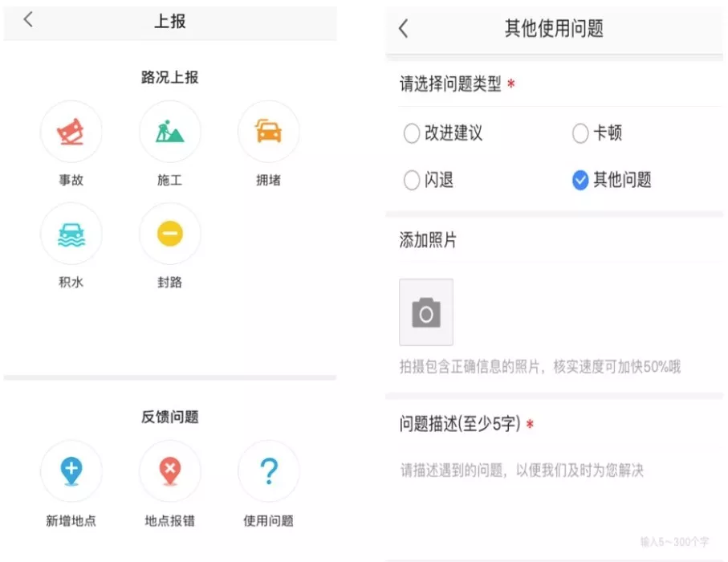Tap the 事故 accident report icon
This screenshot has width=728, height=562.
(71, 132)
